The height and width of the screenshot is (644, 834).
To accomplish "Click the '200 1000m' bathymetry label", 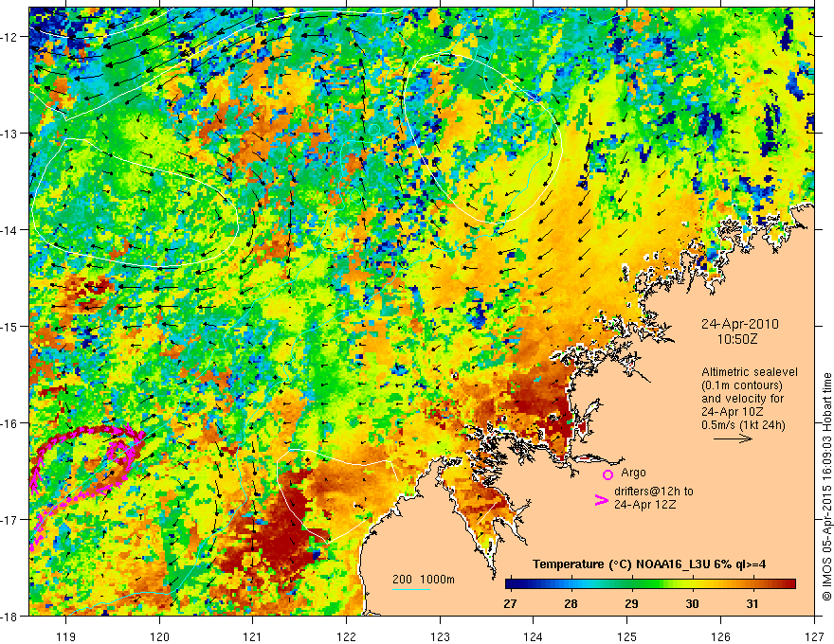I will (424, 580).
